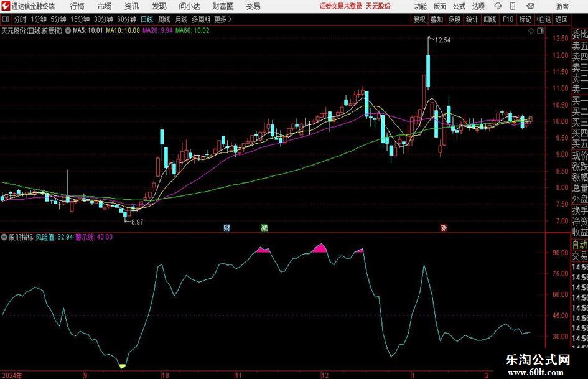Click the diamond icon at chart top right
Image resolution: width=588 pixels, height=379 pixels.
coord(531,31)
